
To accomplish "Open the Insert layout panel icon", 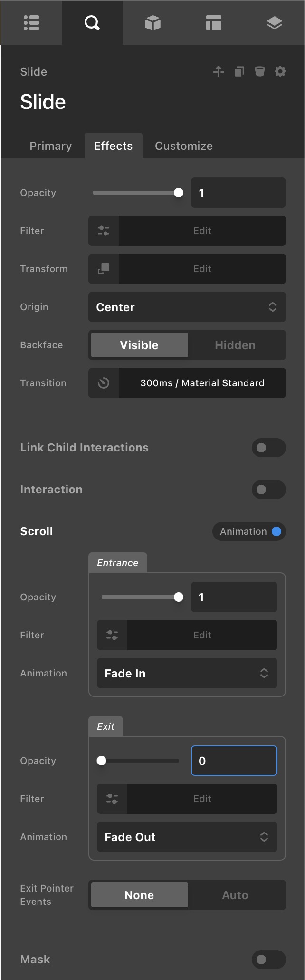I will (x=213, y=22).
